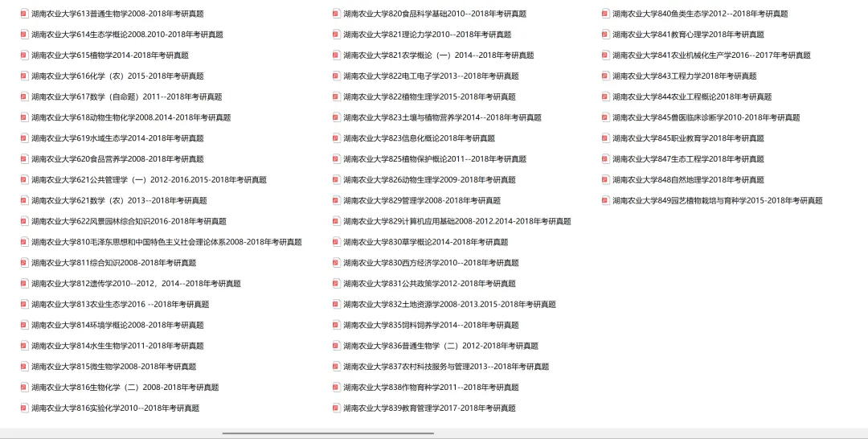Click PDF icon for 615植物学 file

[x=24, y=55]
